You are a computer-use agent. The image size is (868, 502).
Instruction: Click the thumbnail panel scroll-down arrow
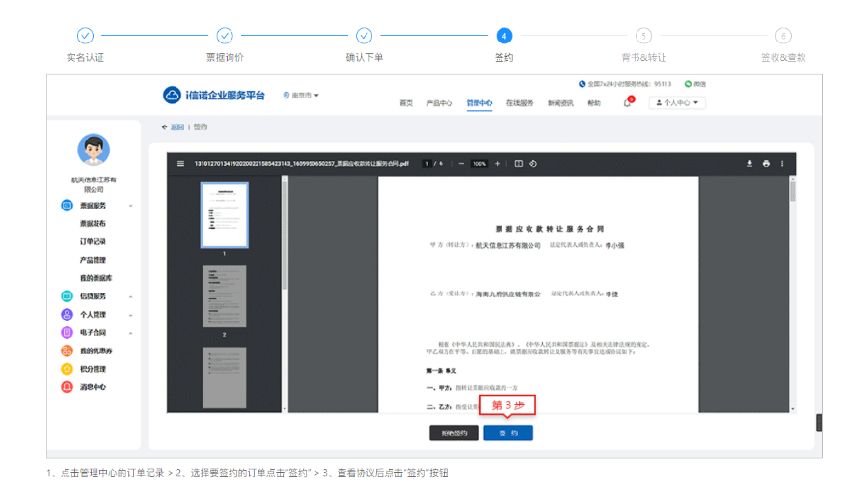[285, 409]
